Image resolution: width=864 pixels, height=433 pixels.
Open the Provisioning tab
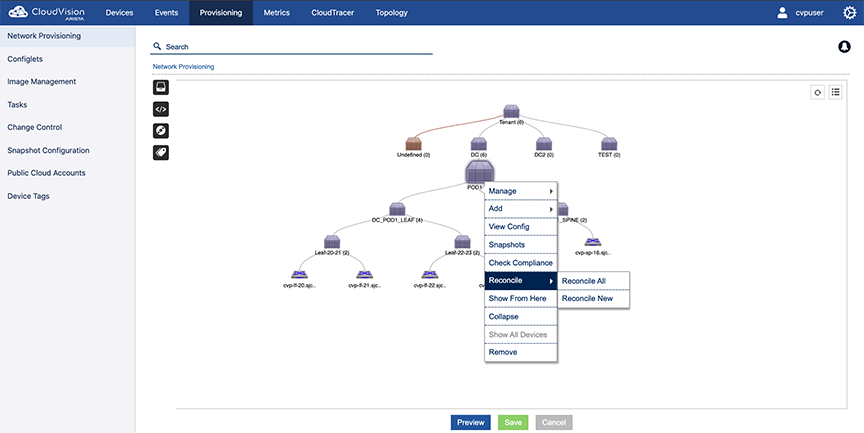(x=221, y=13)
